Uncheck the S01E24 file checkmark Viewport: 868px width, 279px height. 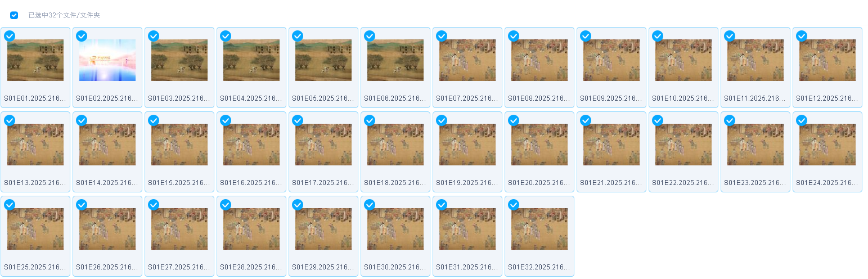point(802,120)
